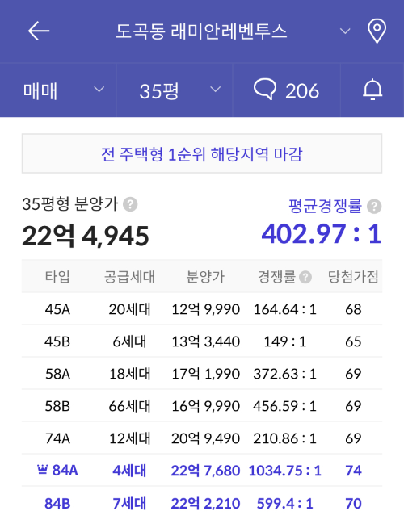The width and height of the screenshot is (404, 532).
Task: Expand the apartment name dropdown chevron
Action: click(345, 31)
